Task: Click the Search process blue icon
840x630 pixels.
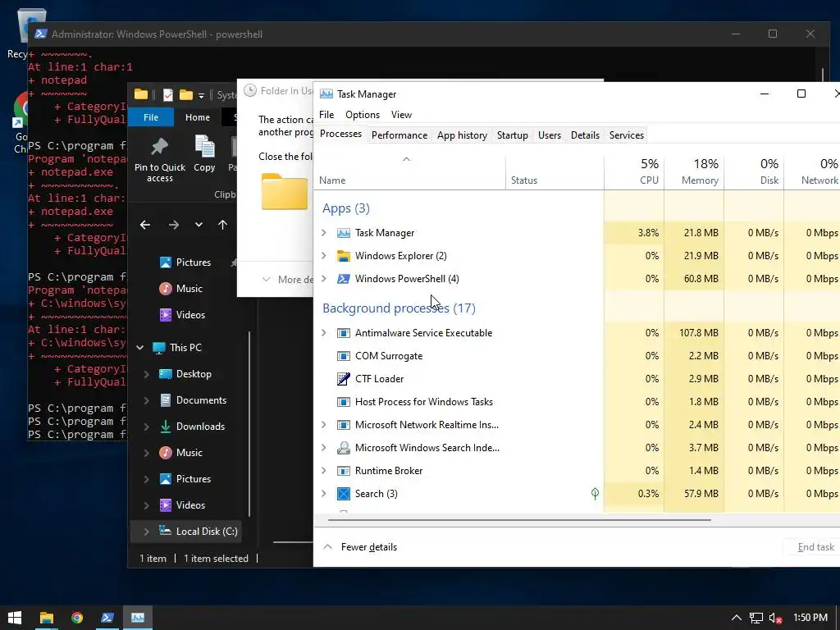Action: [x=344, y=494]
